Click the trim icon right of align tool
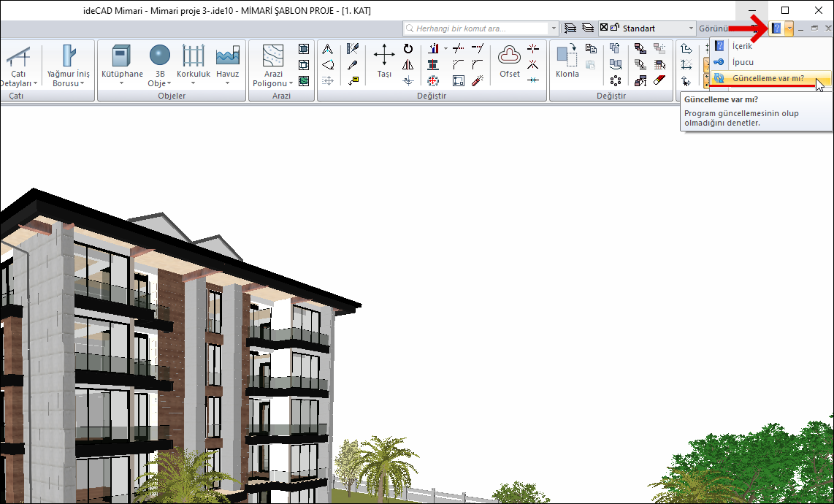This screenshot has height=504, width=834. 459,49
